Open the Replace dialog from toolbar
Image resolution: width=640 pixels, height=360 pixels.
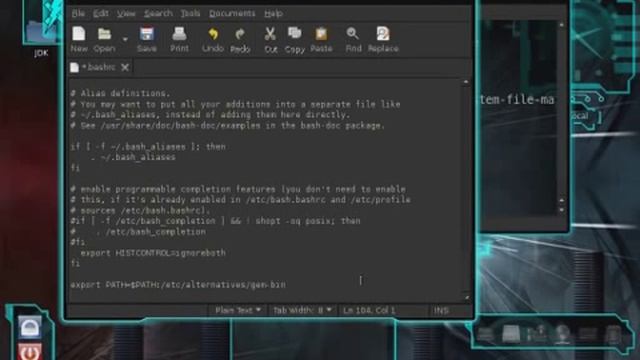tap(383, 39)
